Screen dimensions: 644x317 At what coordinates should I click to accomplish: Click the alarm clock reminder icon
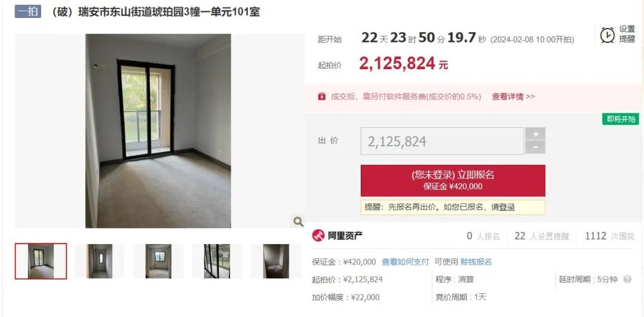[607, 35]
